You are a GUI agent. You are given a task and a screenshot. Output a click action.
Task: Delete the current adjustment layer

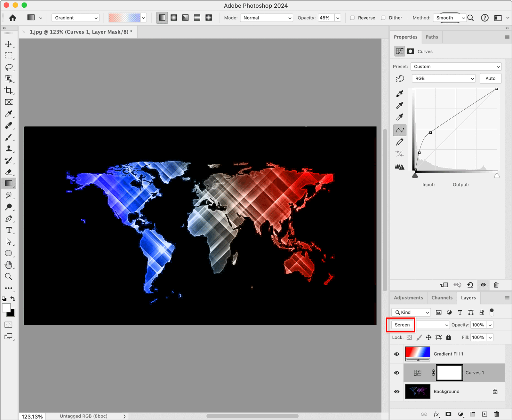(x=496, y=285)
